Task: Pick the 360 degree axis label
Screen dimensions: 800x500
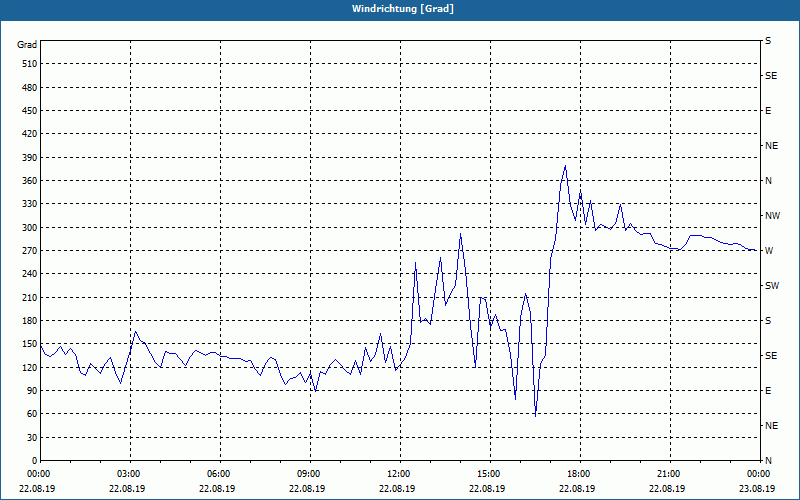Action: coord(29,181)
